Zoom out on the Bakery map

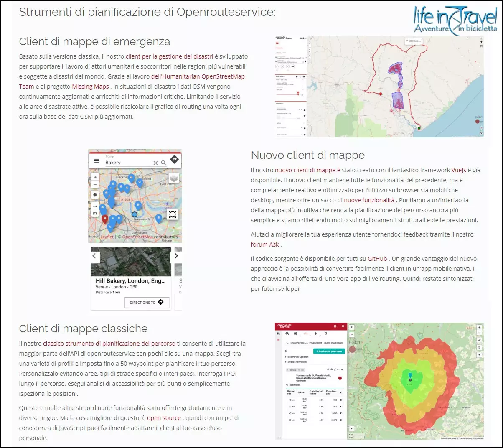[x=95, y=184]
